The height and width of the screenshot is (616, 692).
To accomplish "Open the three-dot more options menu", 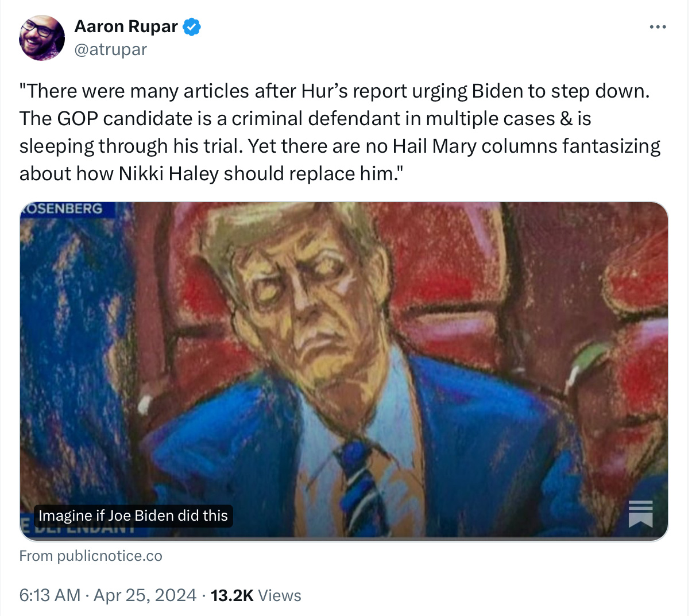I will click(x=658, y=27).
